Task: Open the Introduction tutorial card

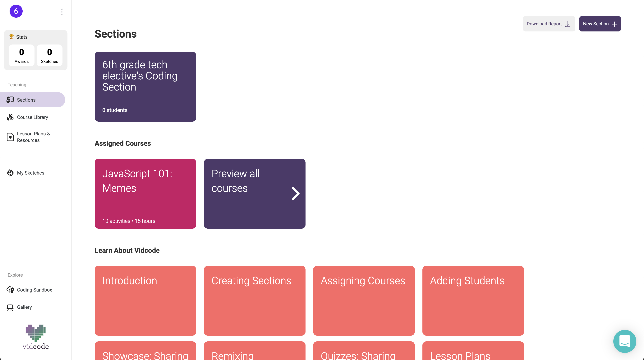Action: [x=145, y=301]
